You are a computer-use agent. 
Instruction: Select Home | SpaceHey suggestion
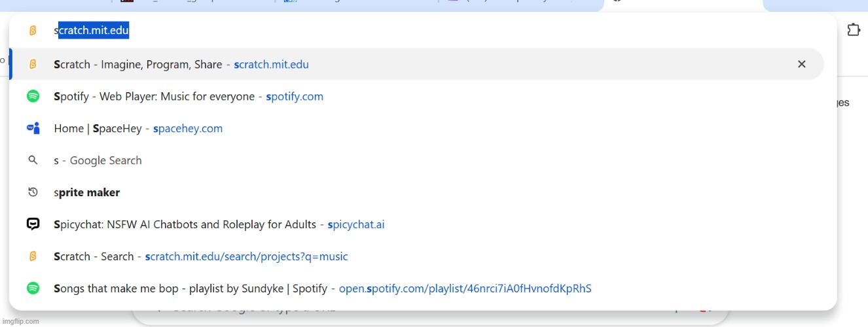coord(416,128)
